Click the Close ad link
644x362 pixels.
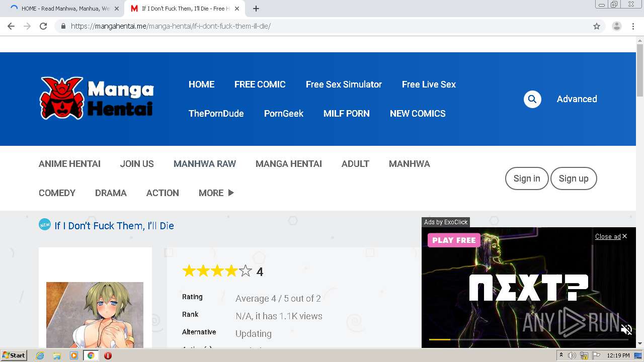pyautogui.click(x=611, y=236)
